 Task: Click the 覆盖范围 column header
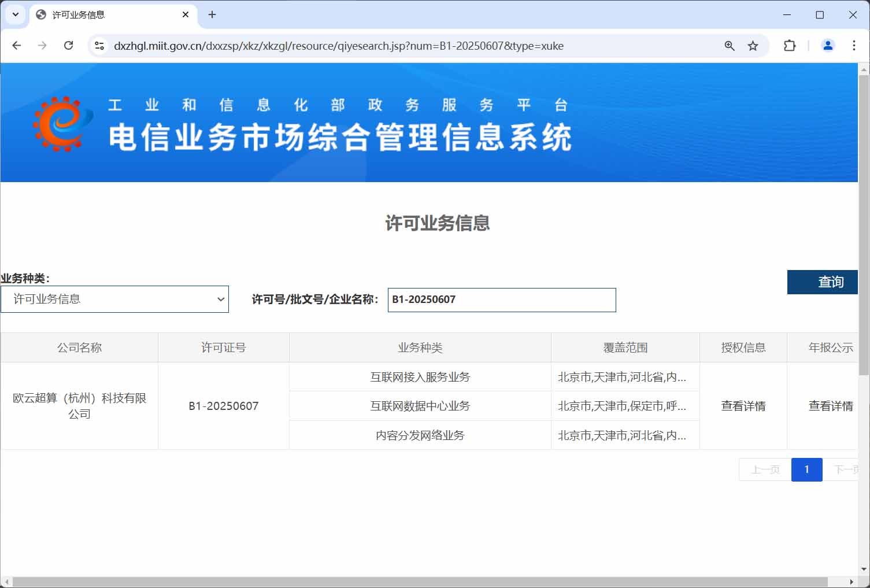pyautogui.click(x=625, y=347)
